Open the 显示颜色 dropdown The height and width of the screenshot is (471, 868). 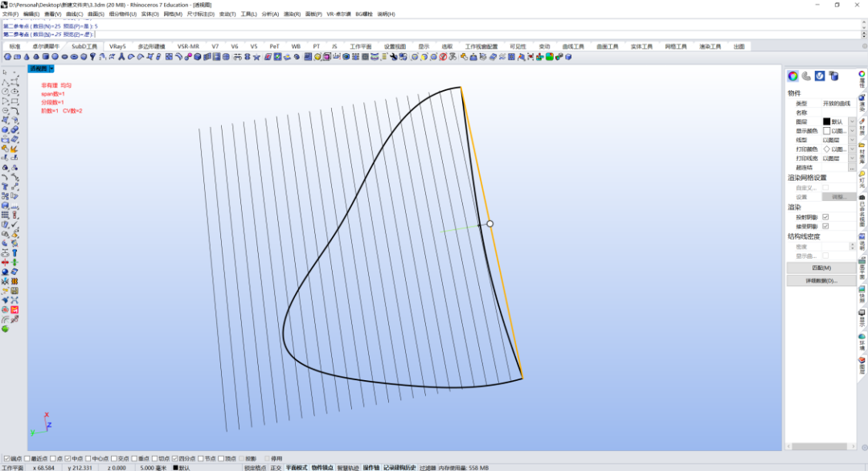pyautogui.click(x=852, y=131)
